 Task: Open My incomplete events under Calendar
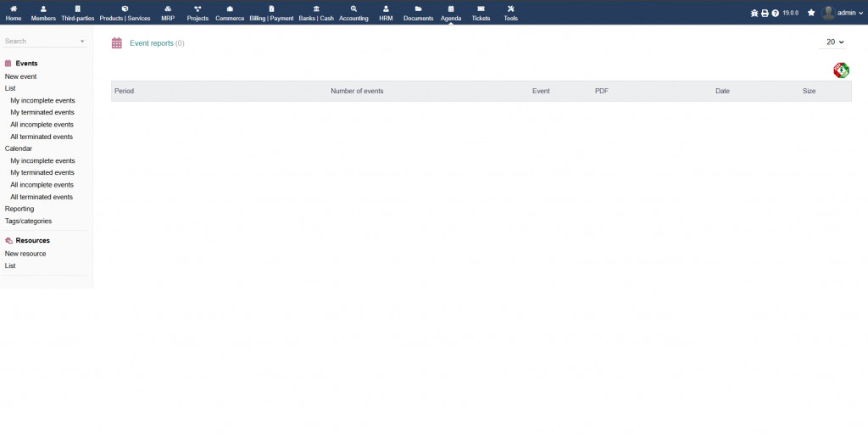click(x=42, y=161)
